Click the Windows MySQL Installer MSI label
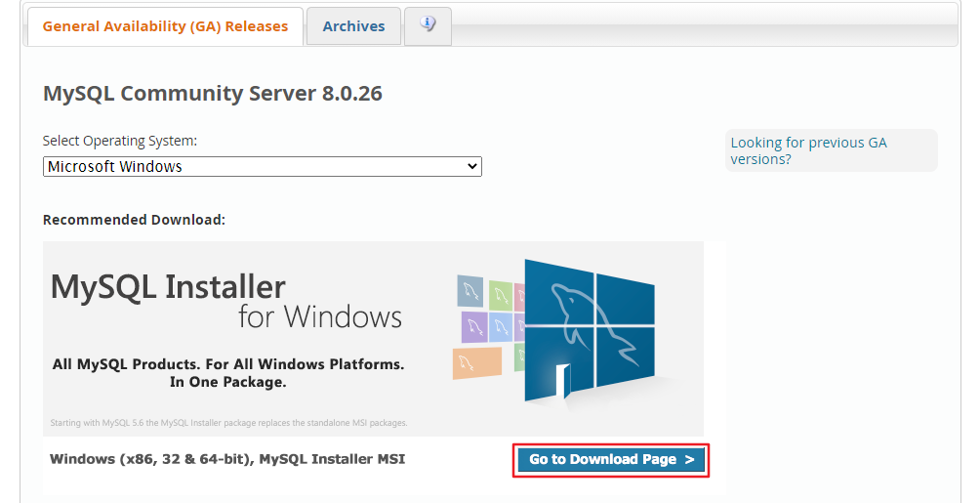This screenshot has width=980, height=503. 227,459
